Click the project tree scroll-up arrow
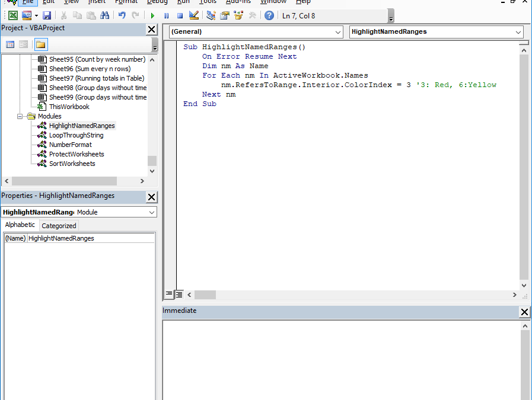This screenshot has width=532, height=400. pyautogui.click(x=152, y=60)
